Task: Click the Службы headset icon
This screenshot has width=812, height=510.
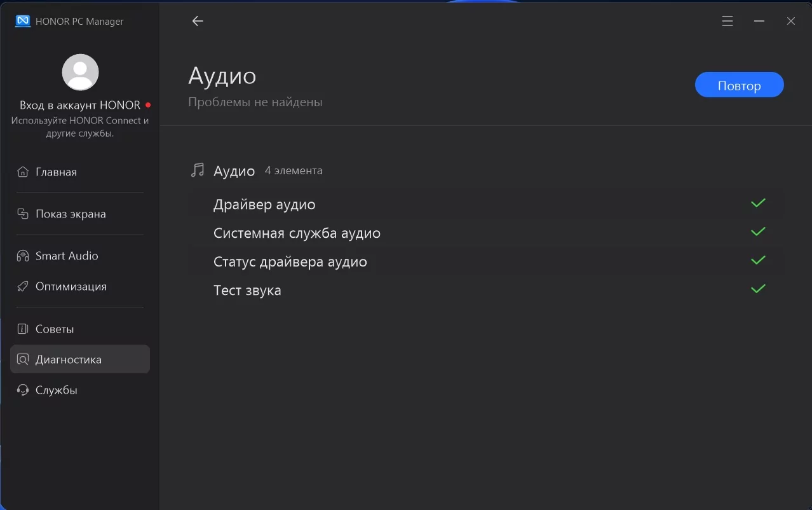Action: click(23, 390)
